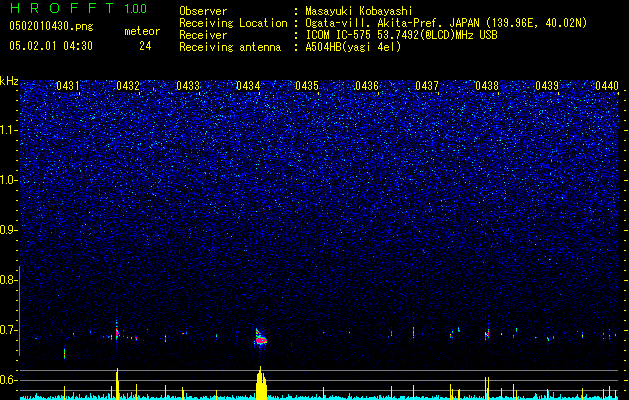Screen dimensions: 629x400
Task: Click the red meteor echo at 0432
Action: tap(117, 332)
